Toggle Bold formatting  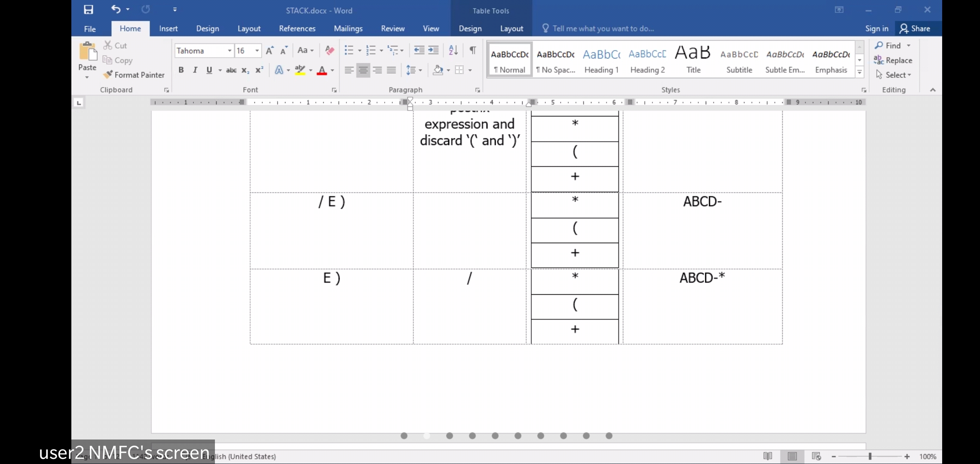(181, 70)
